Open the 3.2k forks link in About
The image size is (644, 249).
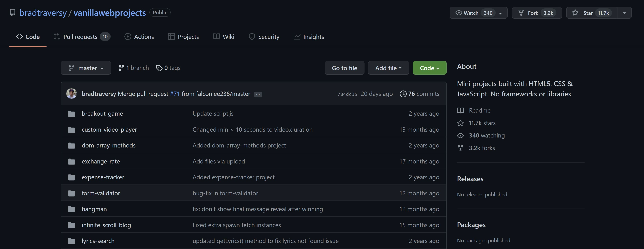pos(476,148)
